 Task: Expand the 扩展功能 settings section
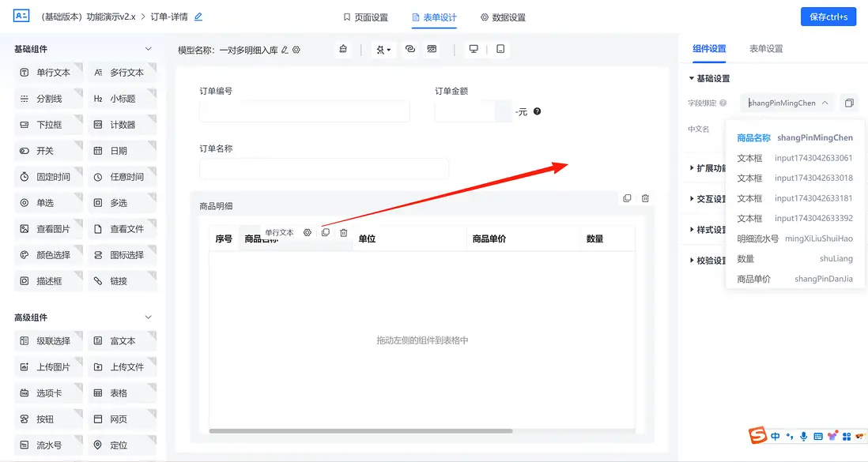pyautogui.click(x=710, y=167)
